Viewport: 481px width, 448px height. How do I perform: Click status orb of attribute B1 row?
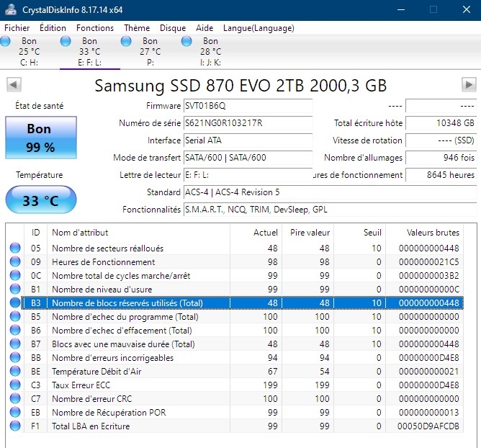click(x=15, y=289)
